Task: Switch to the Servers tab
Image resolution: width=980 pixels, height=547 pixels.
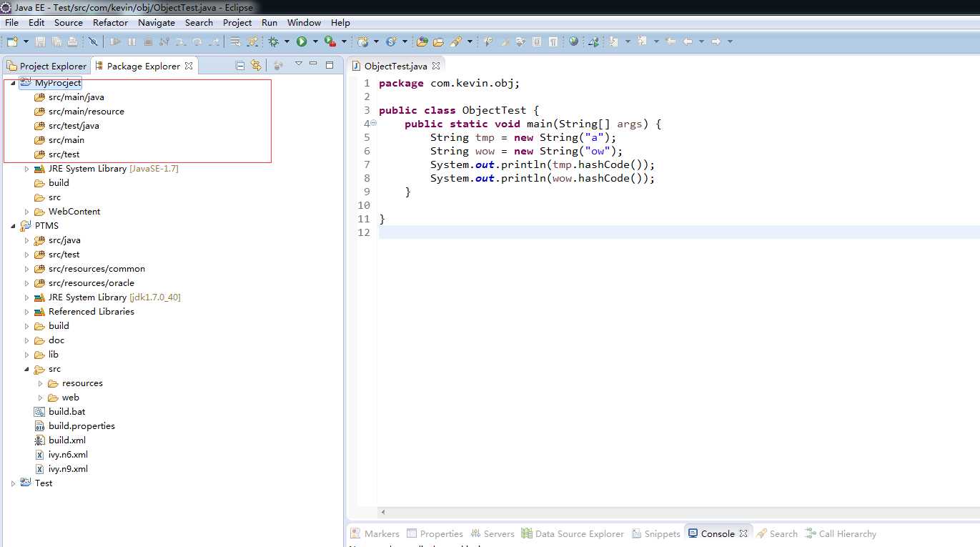Action: pyautogui.click(x=492, y=533)
